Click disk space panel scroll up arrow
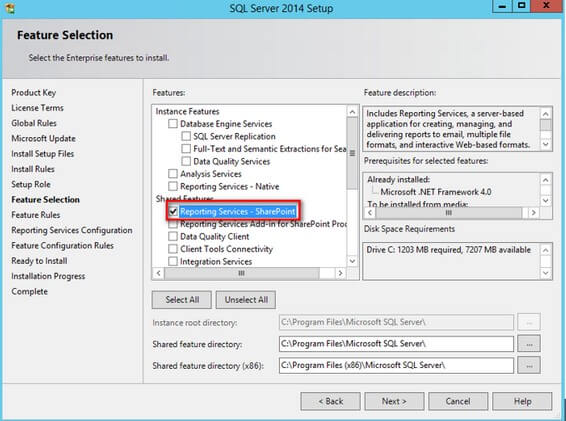The image size is (566, 421). click(546, 250)
